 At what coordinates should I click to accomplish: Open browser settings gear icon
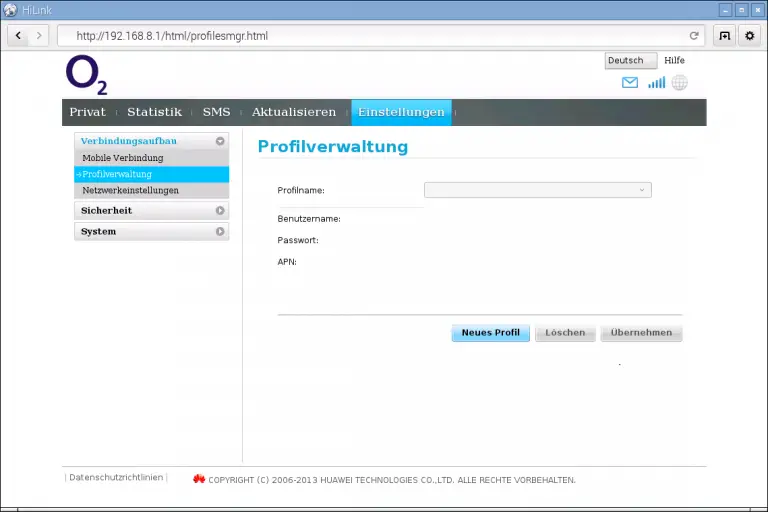(749, 36)
